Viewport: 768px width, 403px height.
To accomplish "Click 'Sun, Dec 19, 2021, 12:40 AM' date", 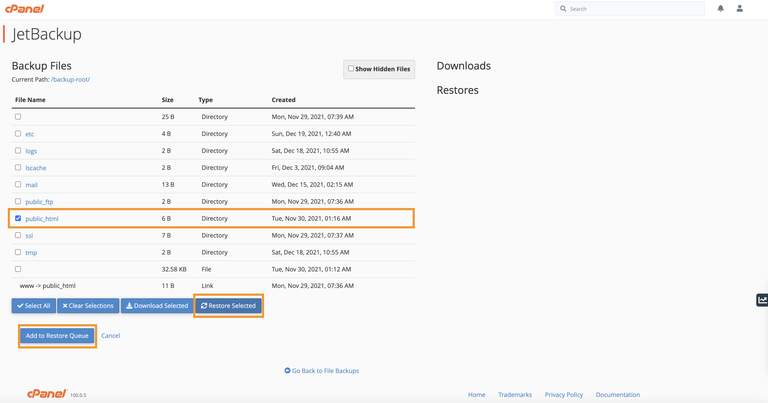I will [x=312, y=134].
